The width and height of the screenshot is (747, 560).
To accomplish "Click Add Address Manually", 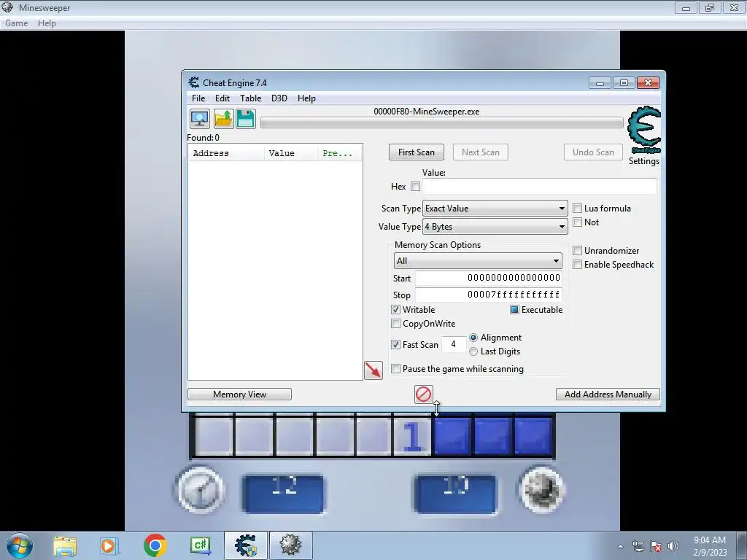I will pyautogui.click(x=608, y=394).
